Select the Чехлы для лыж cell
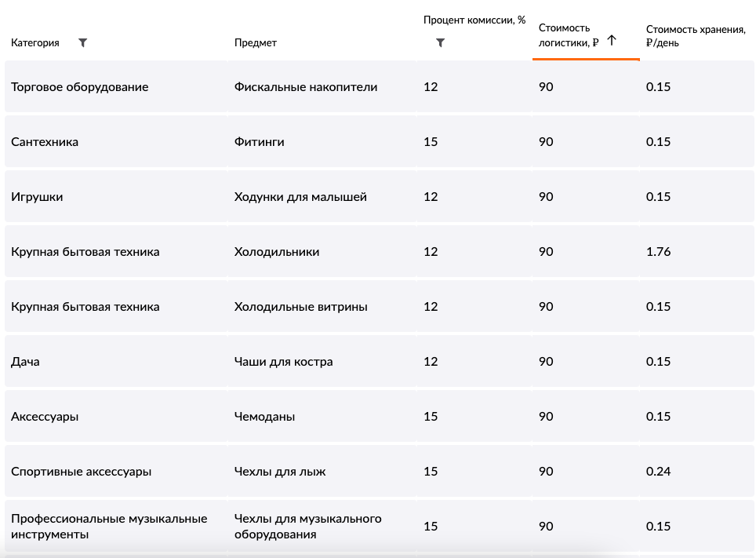Screen dimensions: 756x558 280,472
